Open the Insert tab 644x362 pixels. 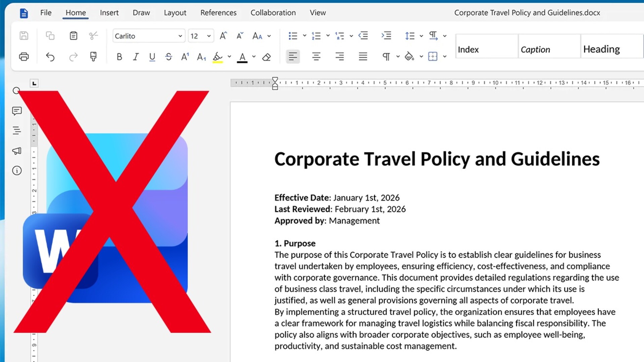(109, 13)
